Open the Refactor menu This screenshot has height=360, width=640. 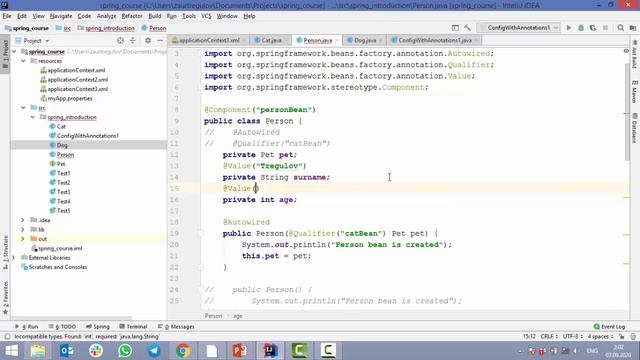pos(132,16)
